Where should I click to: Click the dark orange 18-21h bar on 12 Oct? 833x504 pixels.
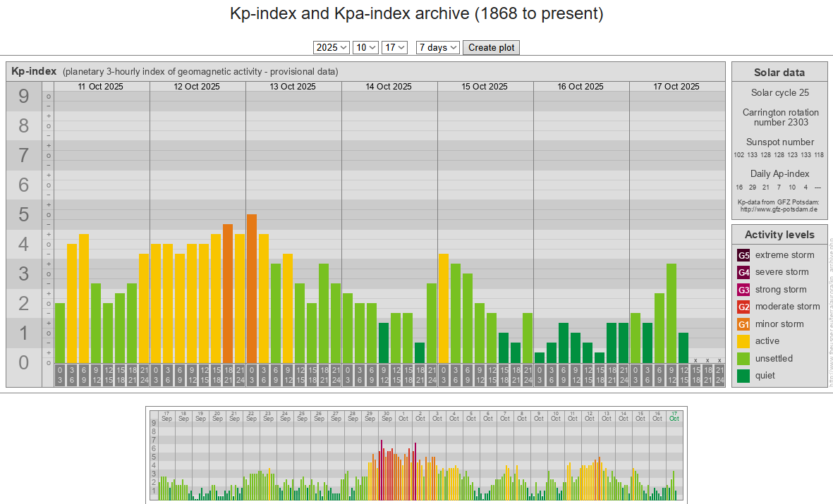(228, 294)
